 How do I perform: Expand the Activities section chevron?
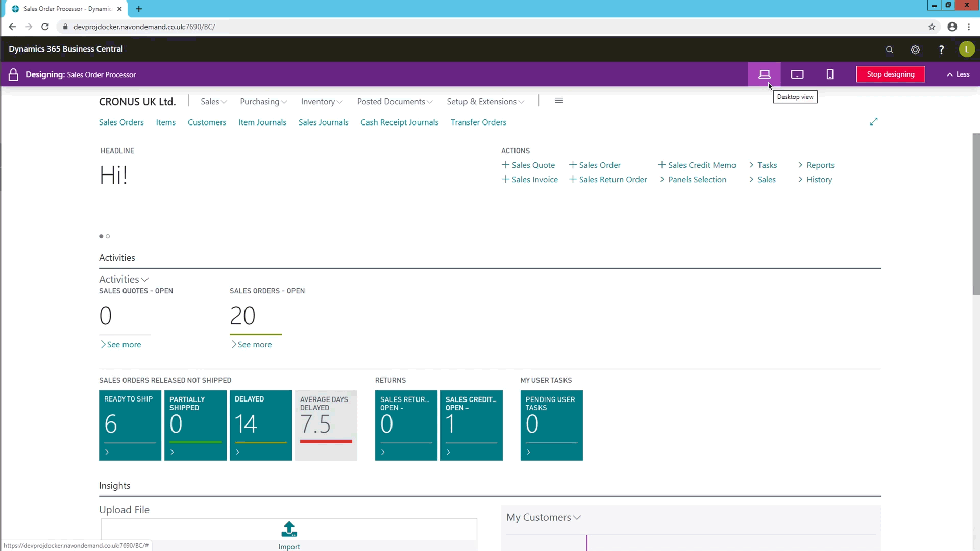point(145,279)
